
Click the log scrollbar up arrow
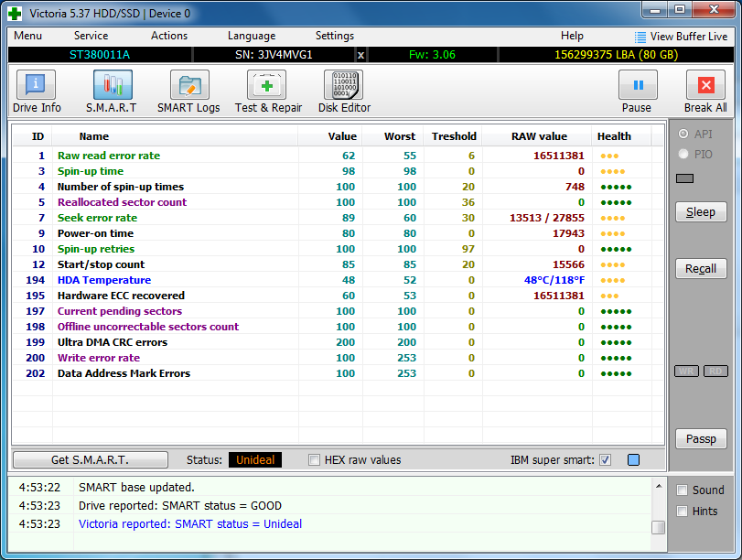click(658, 486)
